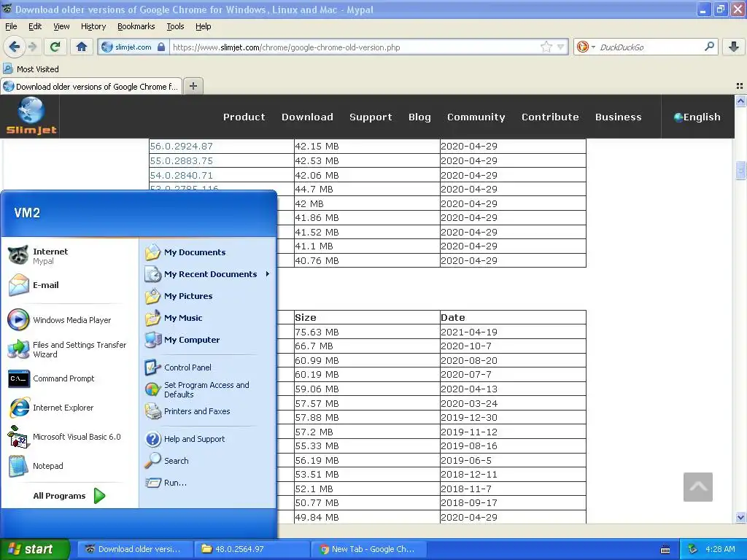The image size is (747, 560).
Task: Click the Business navigation link
Action: [619, 117]
